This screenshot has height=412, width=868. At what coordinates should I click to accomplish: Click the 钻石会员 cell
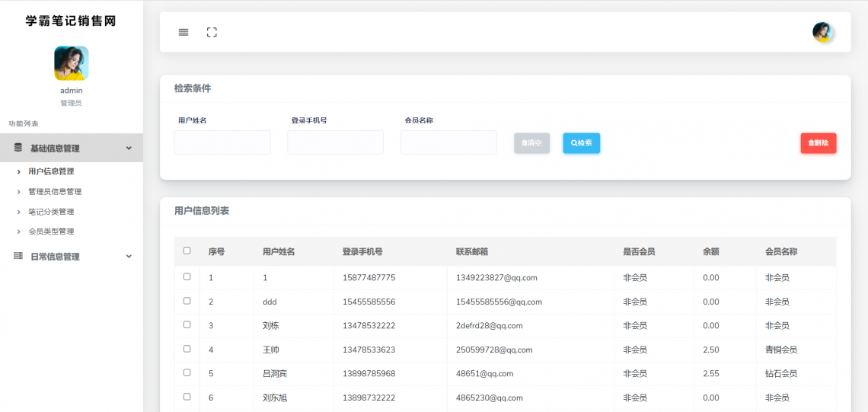[781, 374]
